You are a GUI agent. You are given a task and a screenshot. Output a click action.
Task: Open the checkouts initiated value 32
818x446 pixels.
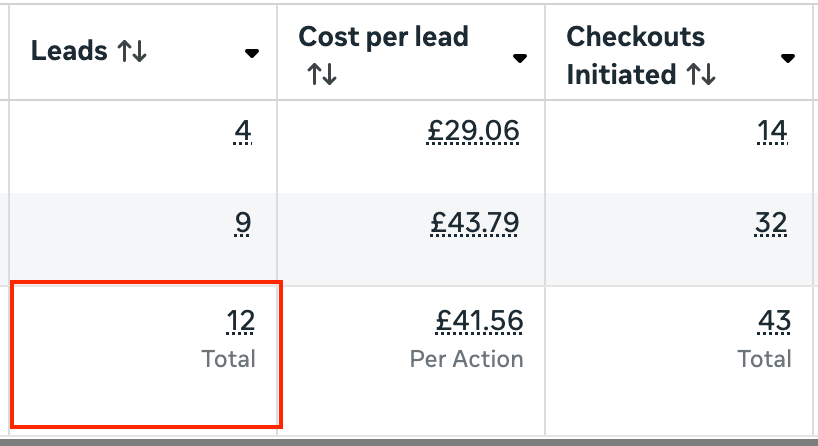(x=771, y=223)
